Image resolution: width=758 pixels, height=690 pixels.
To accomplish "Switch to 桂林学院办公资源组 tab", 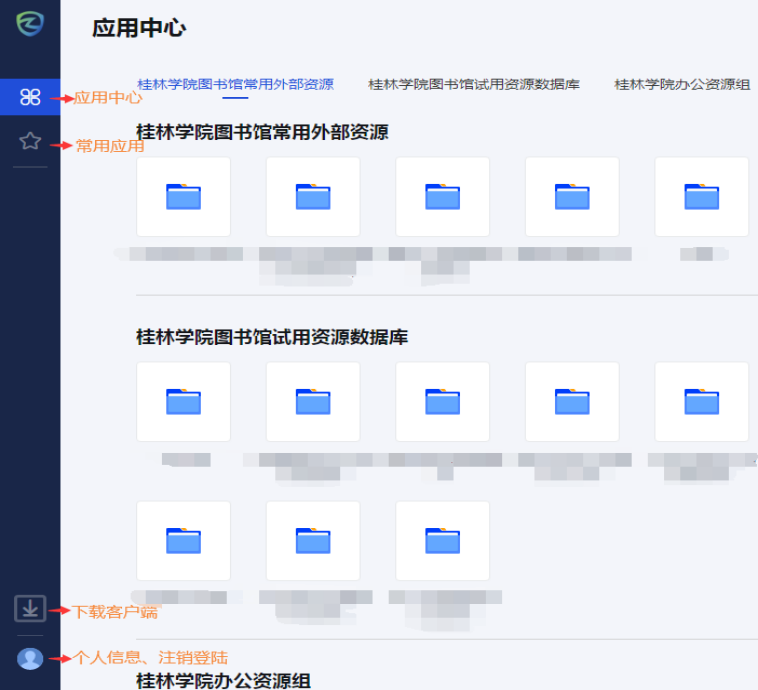I will [x=682, y=85].
